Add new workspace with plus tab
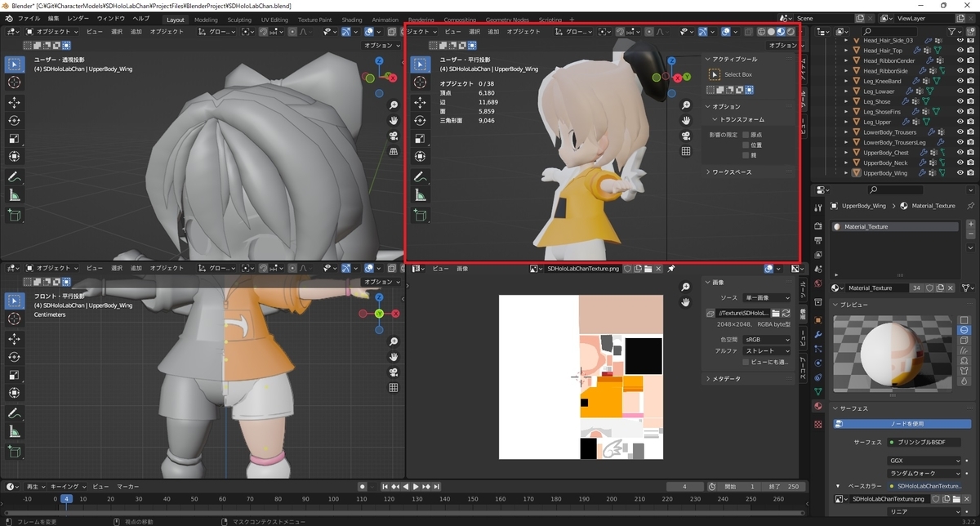This screenshot has width=980, height=526. point(572,20)
